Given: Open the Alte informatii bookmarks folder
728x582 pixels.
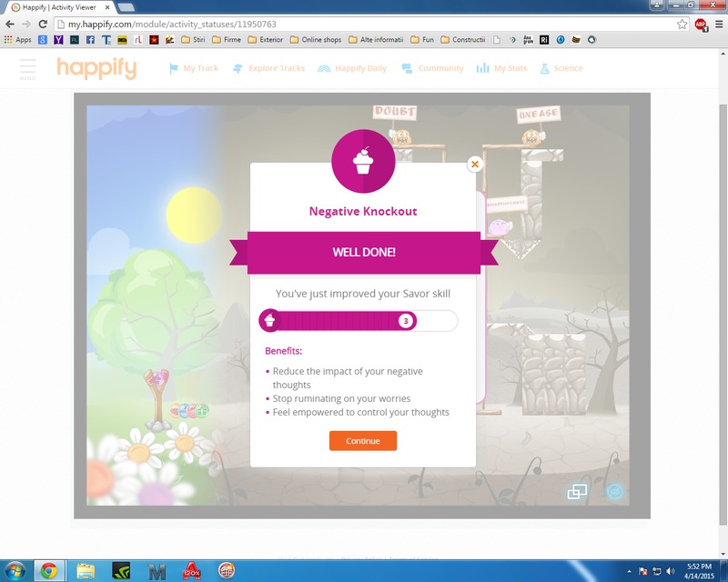Looking at the screenshot, I should point(376,40).
